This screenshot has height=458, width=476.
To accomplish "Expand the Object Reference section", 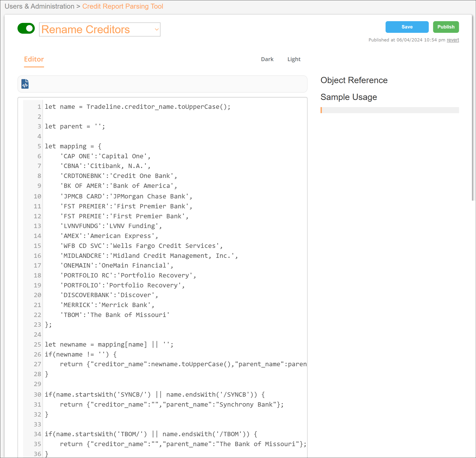I will [x=354, y=80].
